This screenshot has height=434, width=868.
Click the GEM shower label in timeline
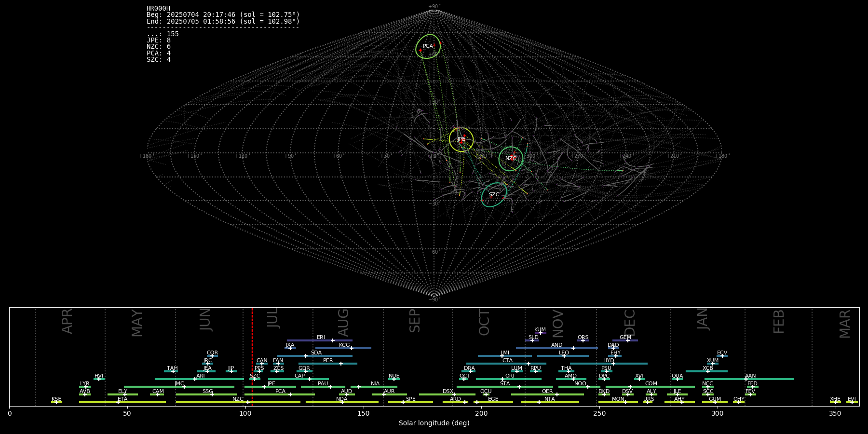click(625, 338)
